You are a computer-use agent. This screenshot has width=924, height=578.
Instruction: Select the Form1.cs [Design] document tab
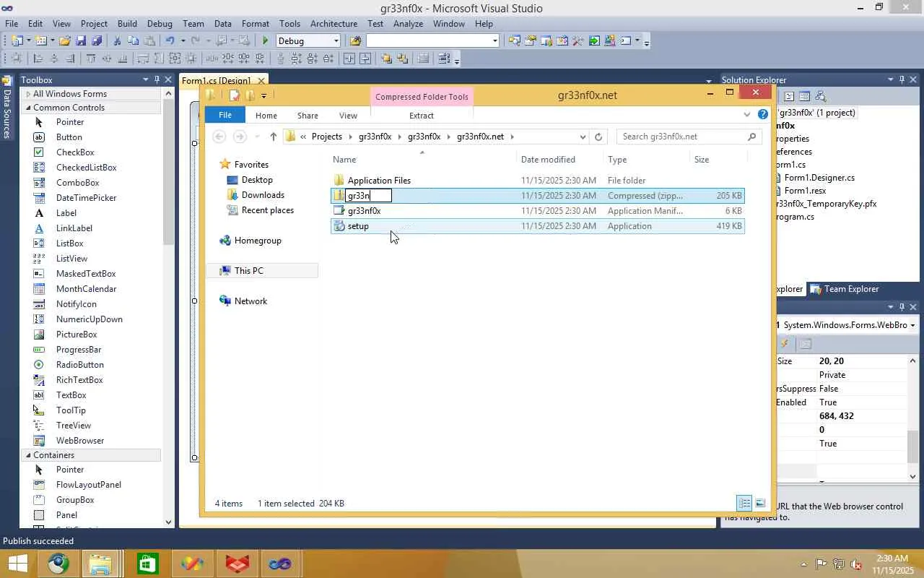coord(217,80)
